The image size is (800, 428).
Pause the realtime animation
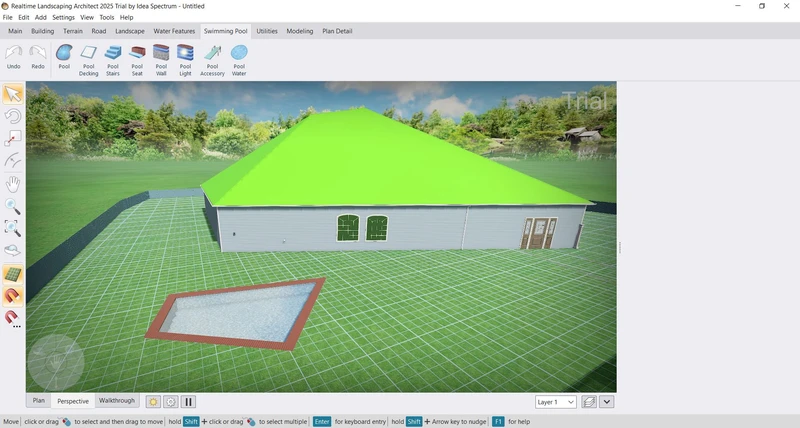188,402
